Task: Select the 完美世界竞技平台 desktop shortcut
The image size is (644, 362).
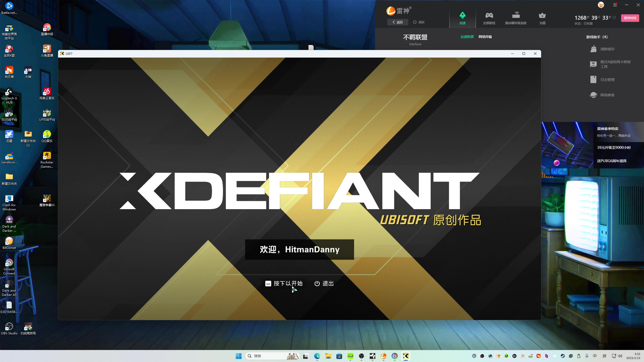Action: pyautogui.click(x=9, y=32)
